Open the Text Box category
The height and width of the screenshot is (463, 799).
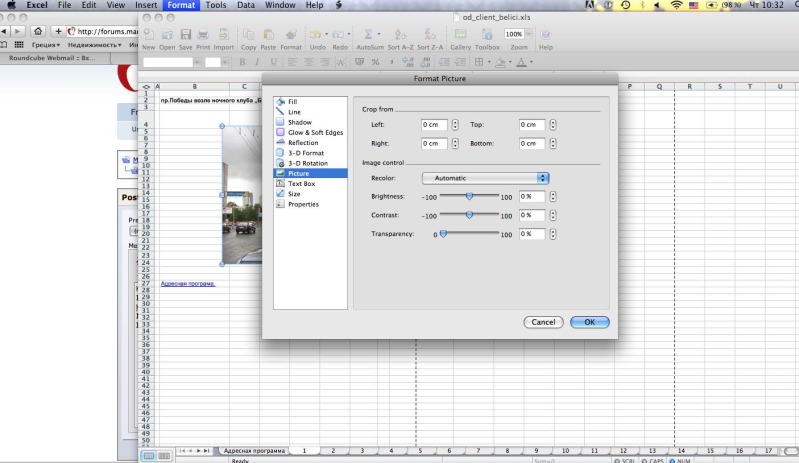coord(301,184)
